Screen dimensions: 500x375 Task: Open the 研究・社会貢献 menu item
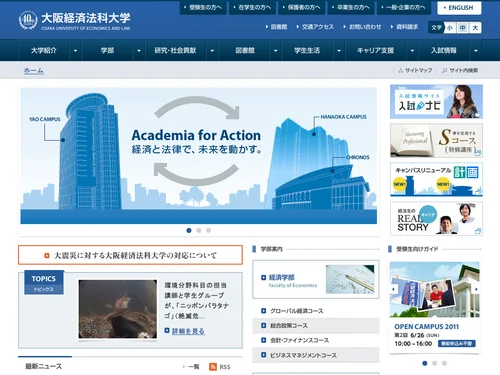coord(175,50)
